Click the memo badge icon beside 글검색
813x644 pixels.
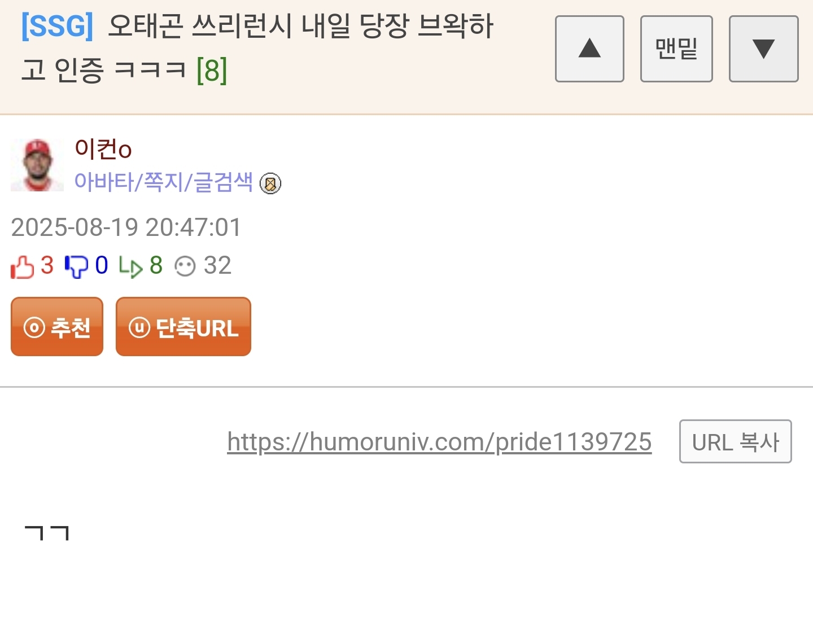270,183
